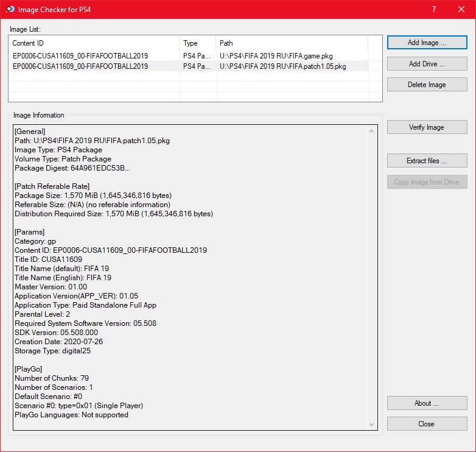The image size is (476, 452).
Task: Click the Title ID: CUSA11609 line
Action: (48, 260)
